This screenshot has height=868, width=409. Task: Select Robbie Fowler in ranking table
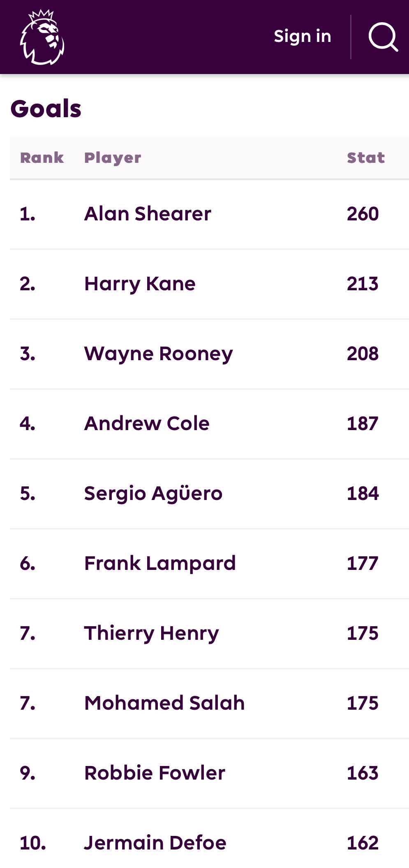tap(155, 773)
